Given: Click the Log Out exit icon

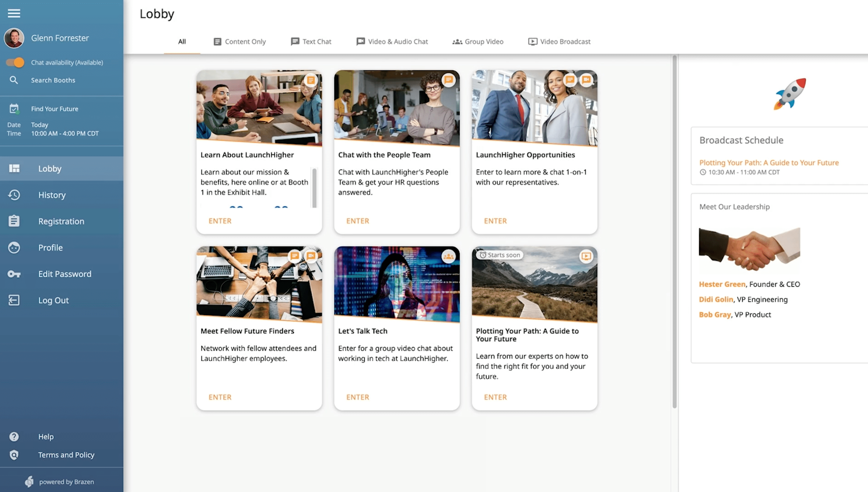Looking at the screenshot, I should (14, 300).
